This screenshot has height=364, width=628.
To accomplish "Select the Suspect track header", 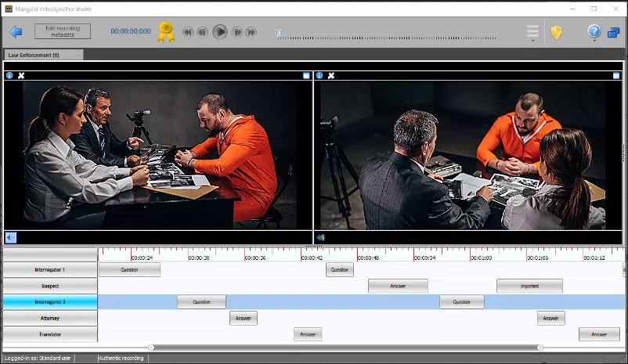I will [x=50, y=286].
